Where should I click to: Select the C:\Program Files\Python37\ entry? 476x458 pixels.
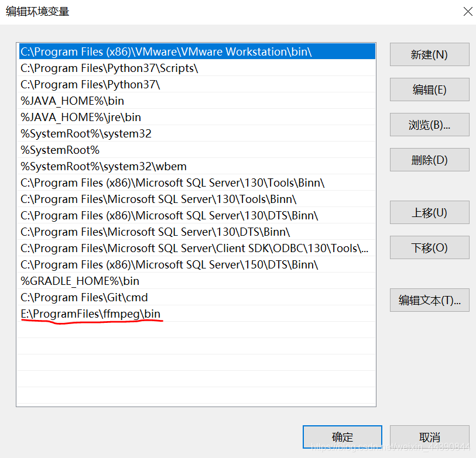pos(196,84)
